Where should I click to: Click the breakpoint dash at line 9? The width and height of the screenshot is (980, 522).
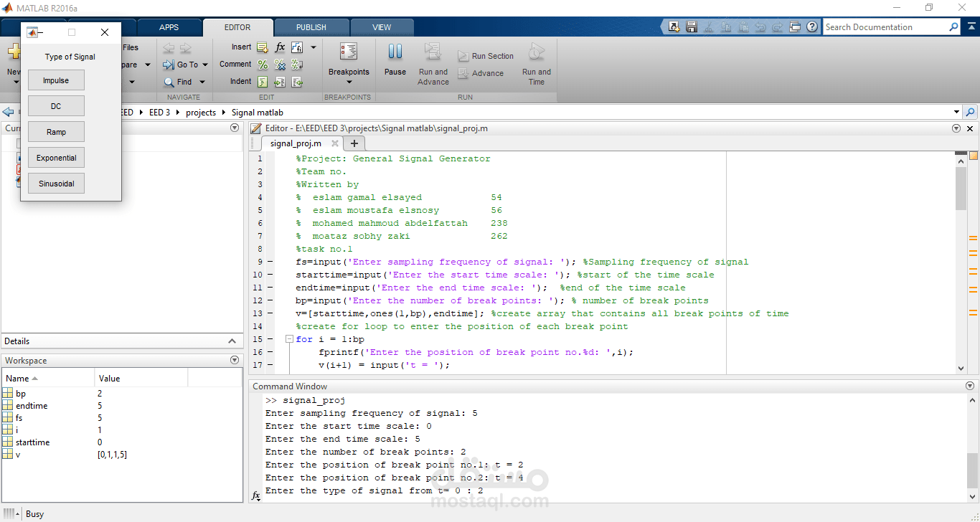270,262
